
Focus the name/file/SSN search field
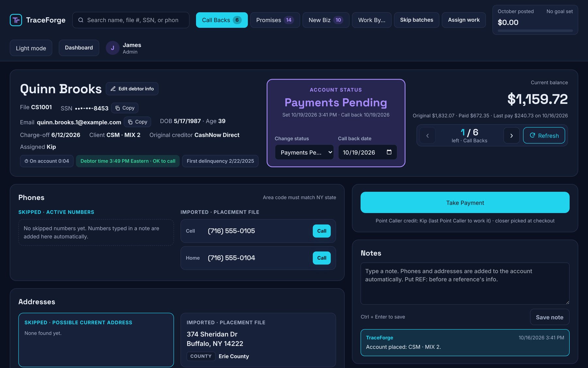[x=131, y=20]
